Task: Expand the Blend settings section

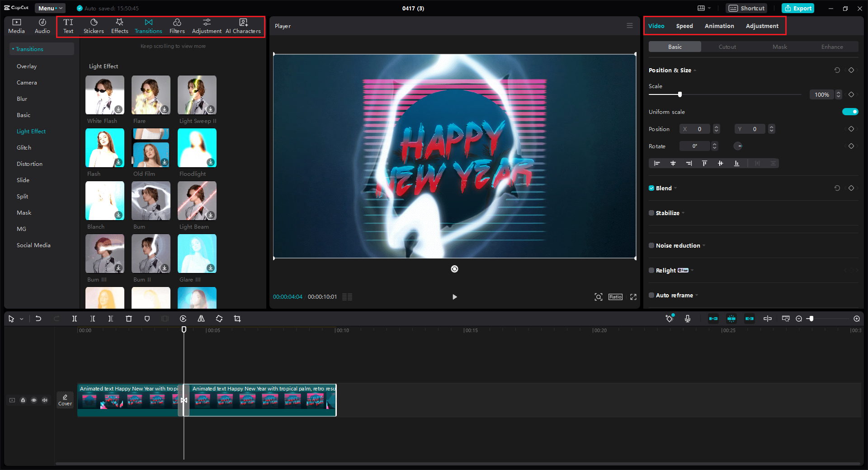Action: pos(676,188)
